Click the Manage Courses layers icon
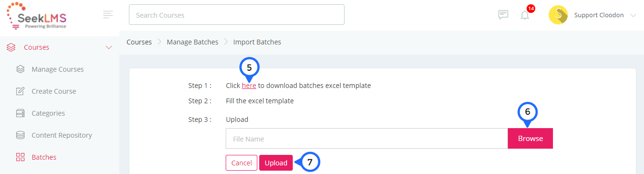The width and height of the screenshot is (644, 174). tap(20, 69)
